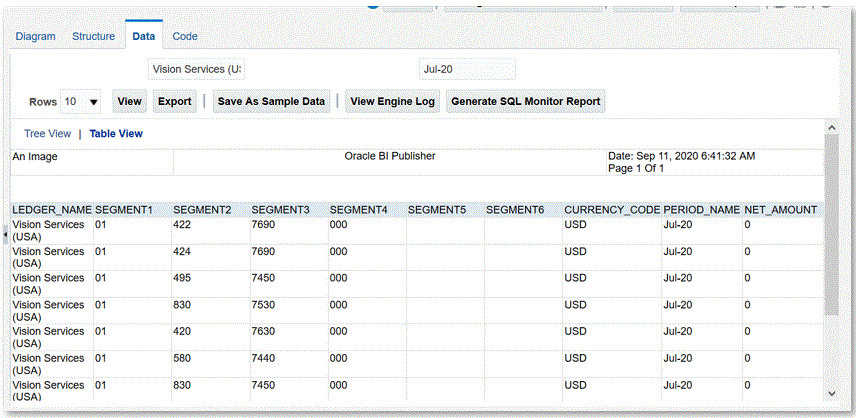Open the Rows count dropdown

(x=81, y=102)
